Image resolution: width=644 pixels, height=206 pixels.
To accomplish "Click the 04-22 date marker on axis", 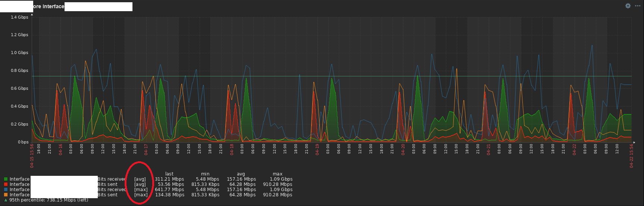I will [574, 149].
